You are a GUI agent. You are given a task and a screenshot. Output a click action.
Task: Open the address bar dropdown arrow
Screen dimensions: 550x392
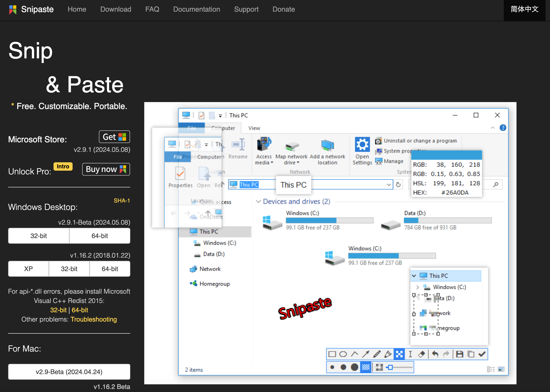389,185
